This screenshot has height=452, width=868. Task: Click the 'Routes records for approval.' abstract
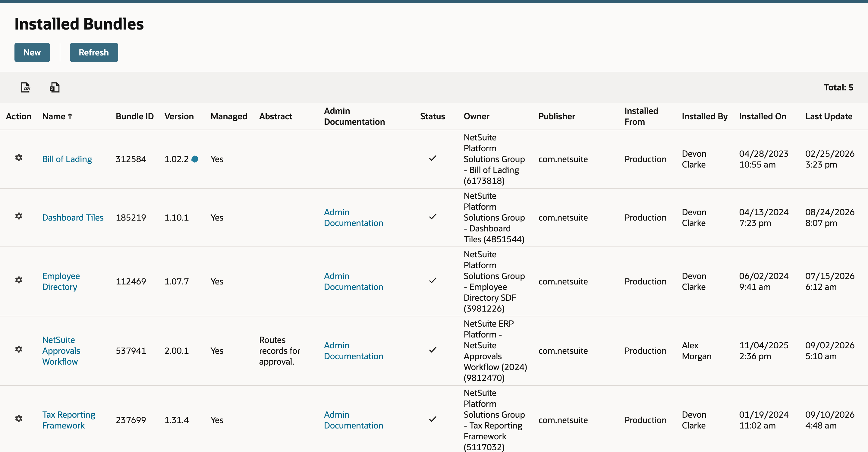click(x=279, y=351)
